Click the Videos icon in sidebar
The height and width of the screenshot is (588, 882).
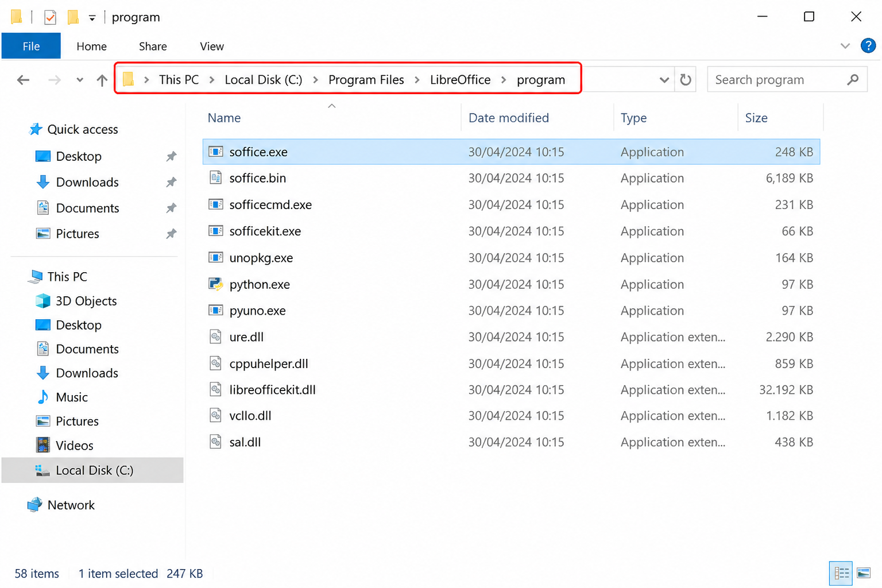click(43, 445)
